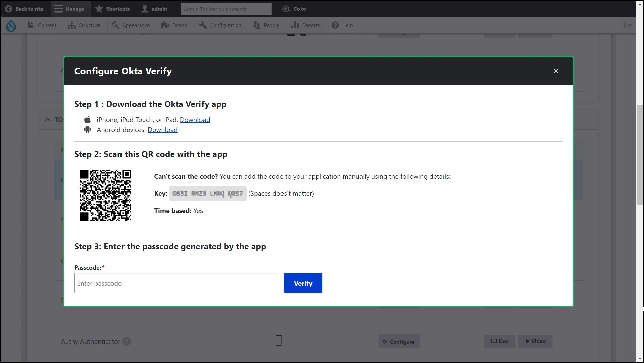Focus the Admin Toolbar quick search box
Image resolution: width=644 pixels, height=363 pixels.
coord(226,9)
